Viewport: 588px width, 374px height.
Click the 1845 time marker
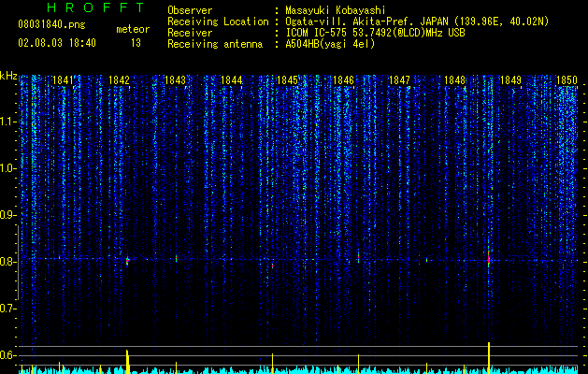(287, 80)
